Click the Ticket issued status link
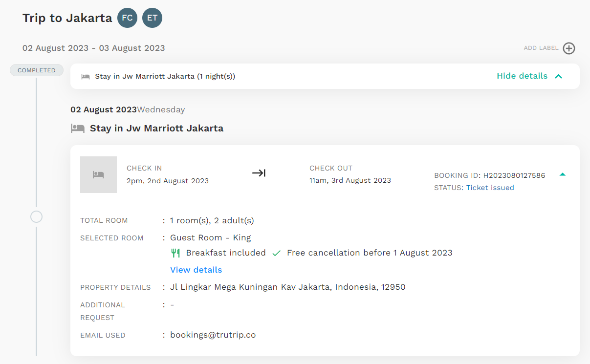The image size is (590, 364). (490, 188)
